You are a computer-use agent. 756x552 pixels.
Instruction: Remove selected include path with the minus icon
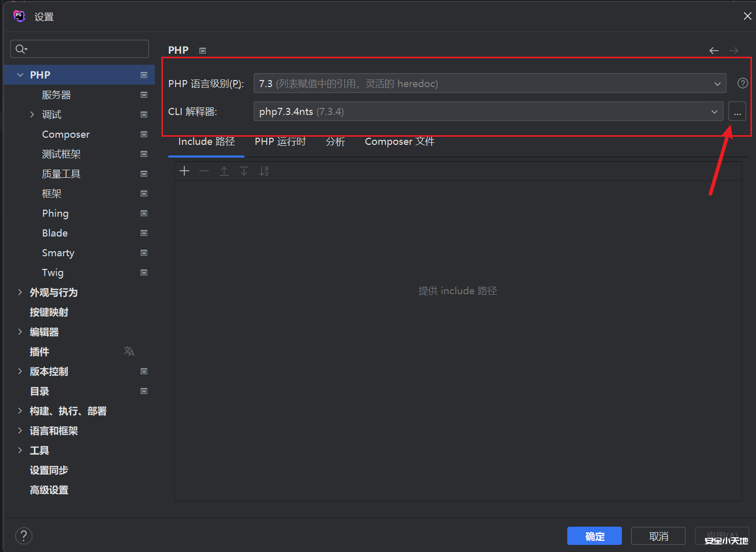204,171
